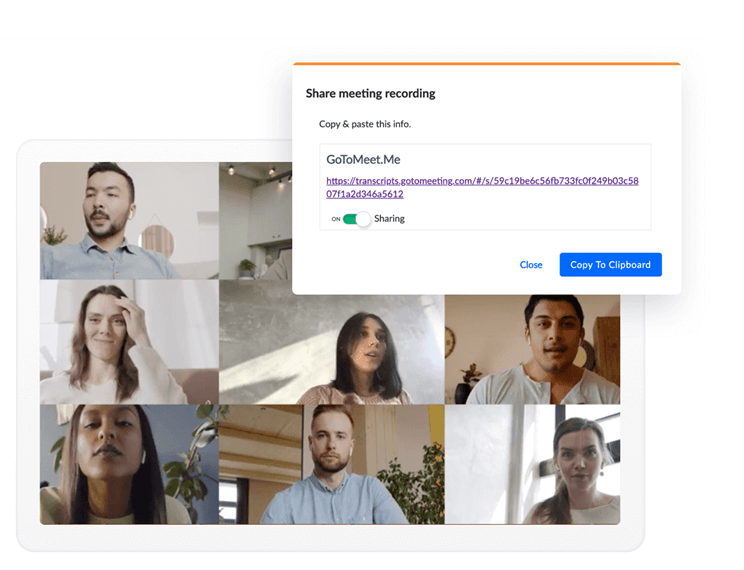Select the video tile showing empty room with ceiling lights

[254, 220]
